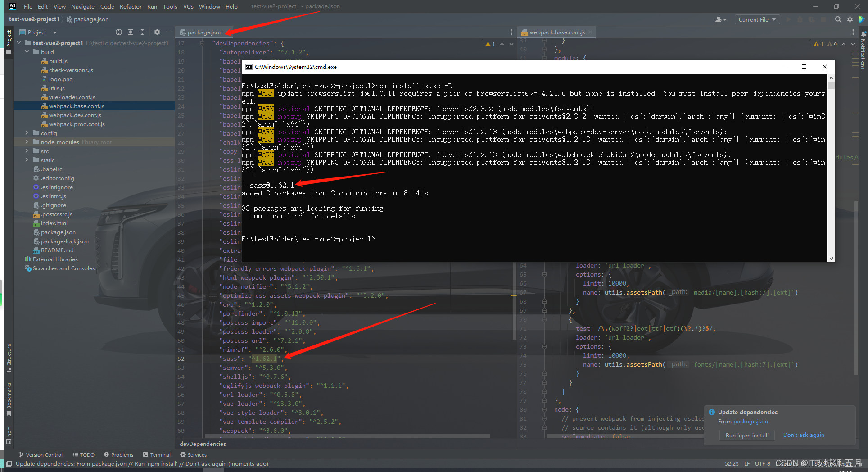Go to previous highlighted error in package.json

pos(502,44)
